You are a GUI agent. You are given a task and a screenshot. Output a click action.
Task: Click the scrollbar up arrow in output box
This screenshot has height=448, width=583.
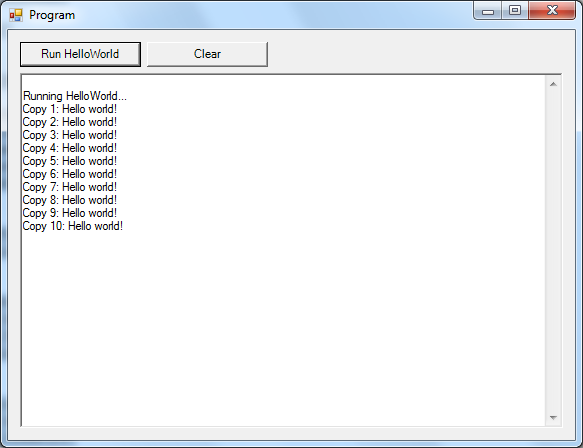pos(553,84)
